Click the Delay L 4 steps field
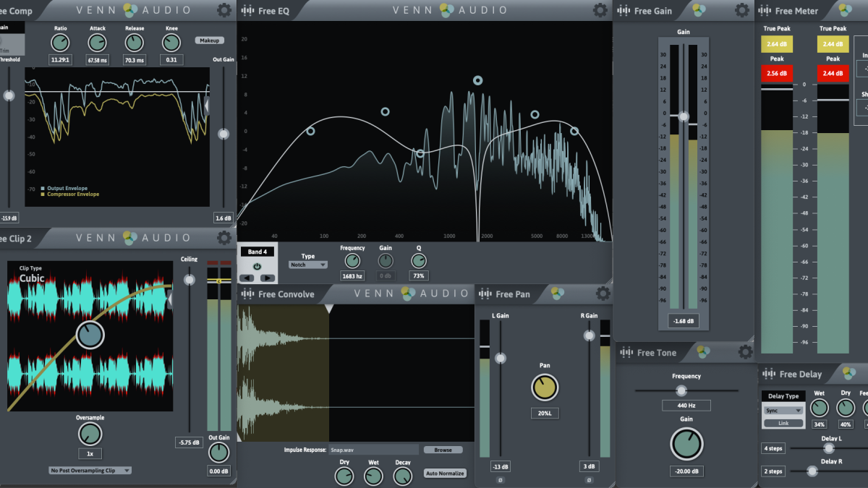This screenshot has height=488, width=868. click(773, 448)
